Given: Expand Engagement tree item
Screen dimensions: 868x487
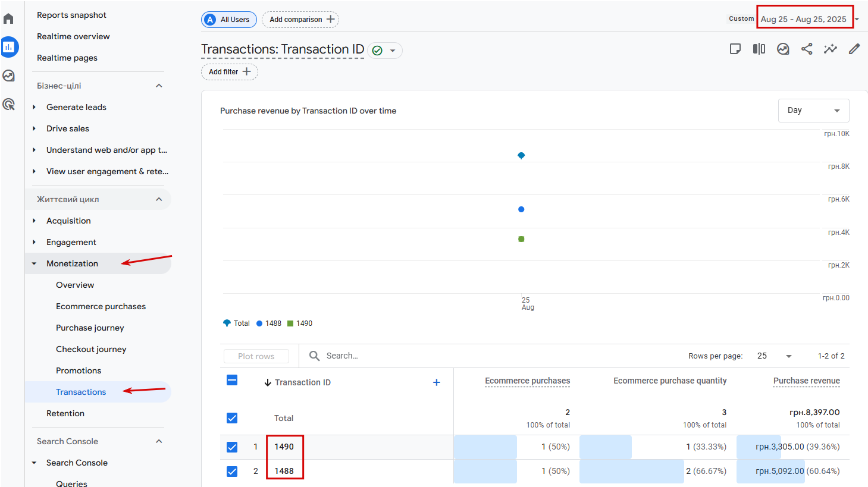Looking at the screenshot, I should pyautogui.click(x=34, y=242).
